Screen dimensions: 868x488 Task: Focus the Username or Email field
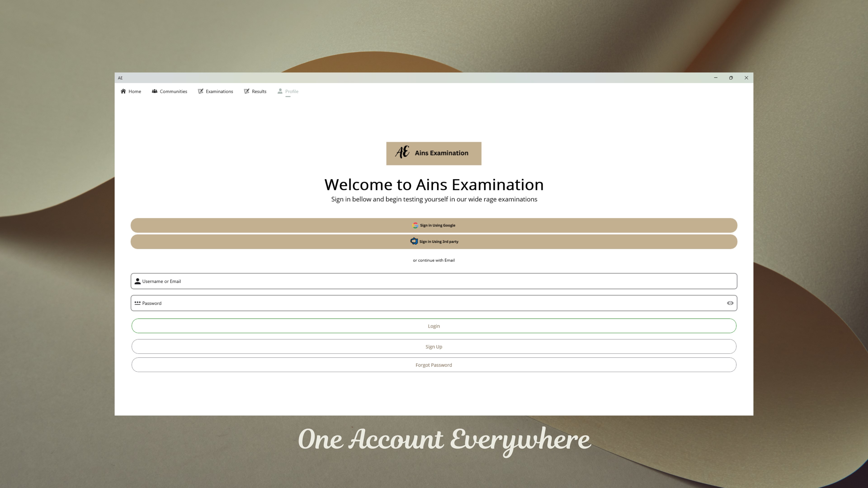pyautogui.click(x=434, y=281)
